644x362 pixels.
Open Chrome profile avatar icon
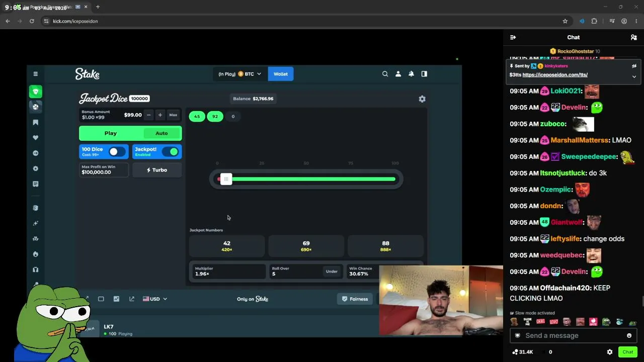624,21
